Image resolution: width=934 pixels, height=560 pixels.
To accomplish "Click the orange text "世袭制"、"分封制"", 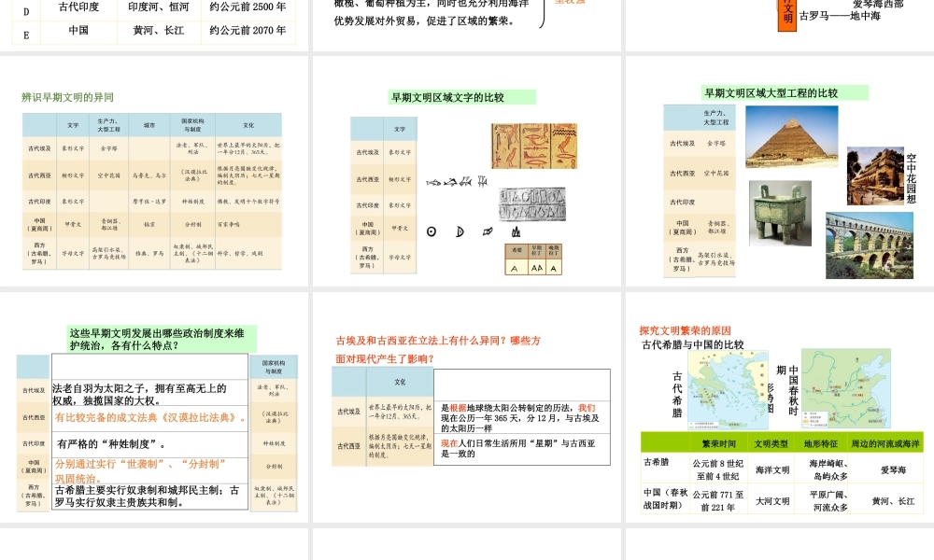I will coord(141,470).
